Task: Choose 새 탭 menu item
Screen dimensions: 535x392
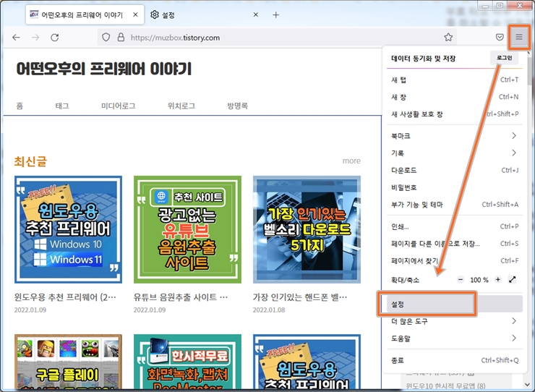Action: click(455, 80)
